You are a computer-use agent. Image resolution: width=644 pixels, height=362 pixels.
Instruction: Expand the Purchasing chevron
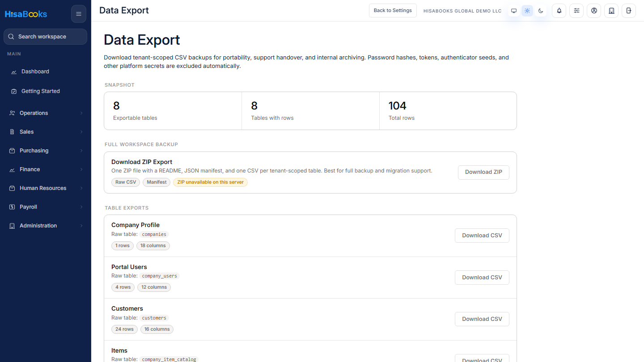(x=81, y=151)
